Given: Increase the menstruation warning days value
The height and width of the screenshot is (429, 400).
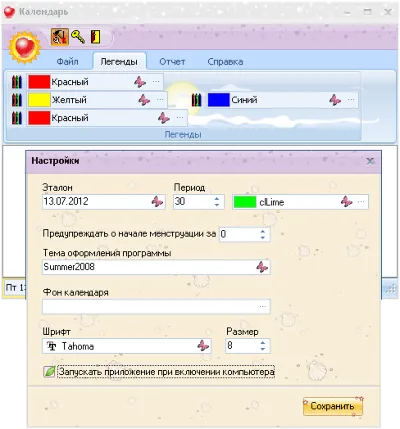Looking at the screenshot, I should (263, 231).
